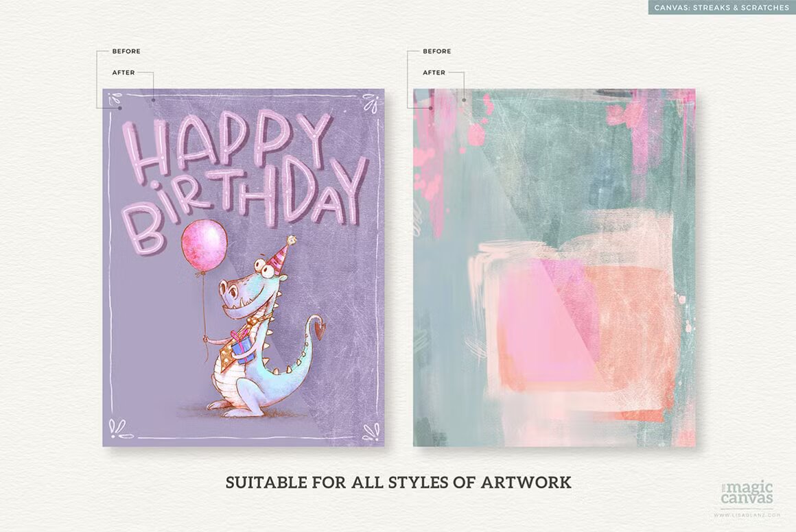This screenshot has height=532, width=796.
Task: Click the AFTER label above the abstract painting
Action: [434, 73]
